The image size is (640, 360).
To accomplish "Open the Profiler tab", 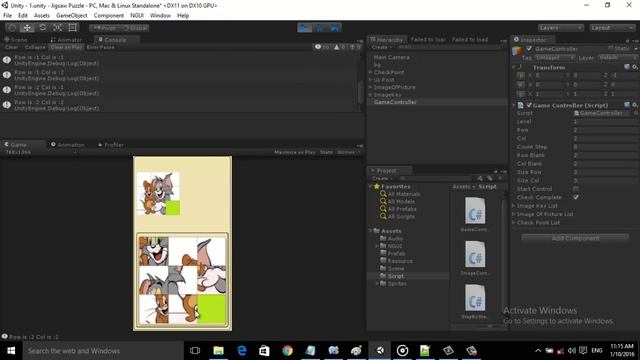I will (x=111, y=145).
